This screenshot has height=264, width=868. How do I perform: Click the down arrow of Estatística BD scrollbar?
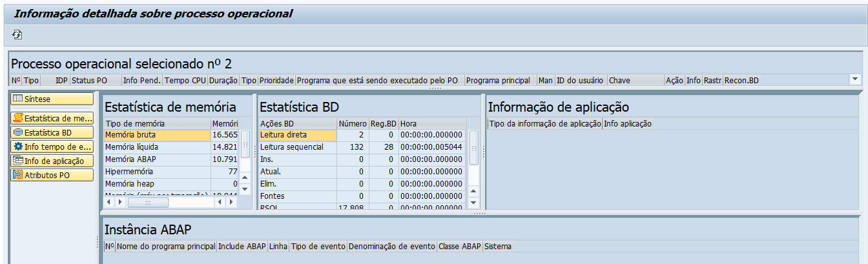click(473, 202)
